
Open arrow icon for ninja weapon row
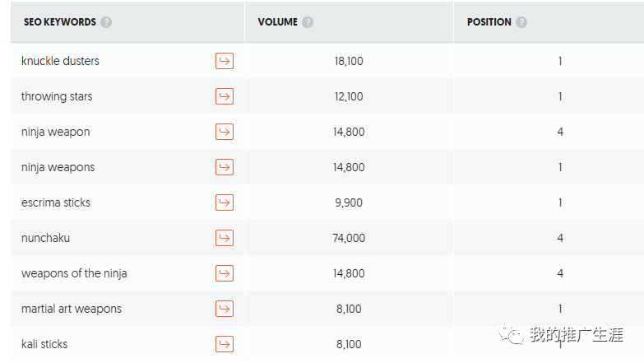coord(224,132)
